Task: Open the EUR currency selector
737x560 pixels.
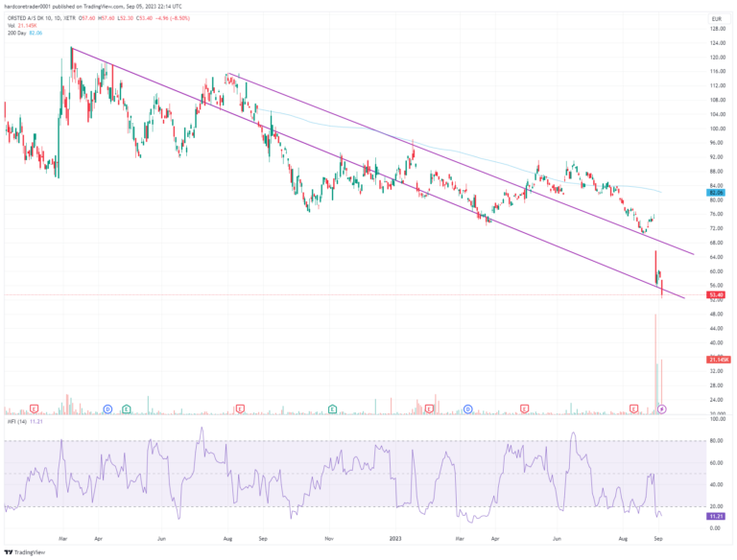Action: pyautogui.click(x=714, y=16)
